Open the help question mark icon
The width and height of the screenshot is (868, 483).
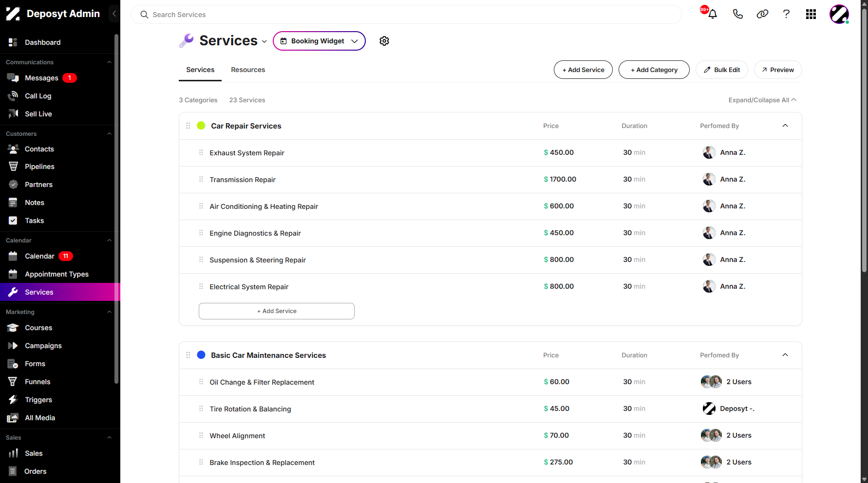click(786, 14)
